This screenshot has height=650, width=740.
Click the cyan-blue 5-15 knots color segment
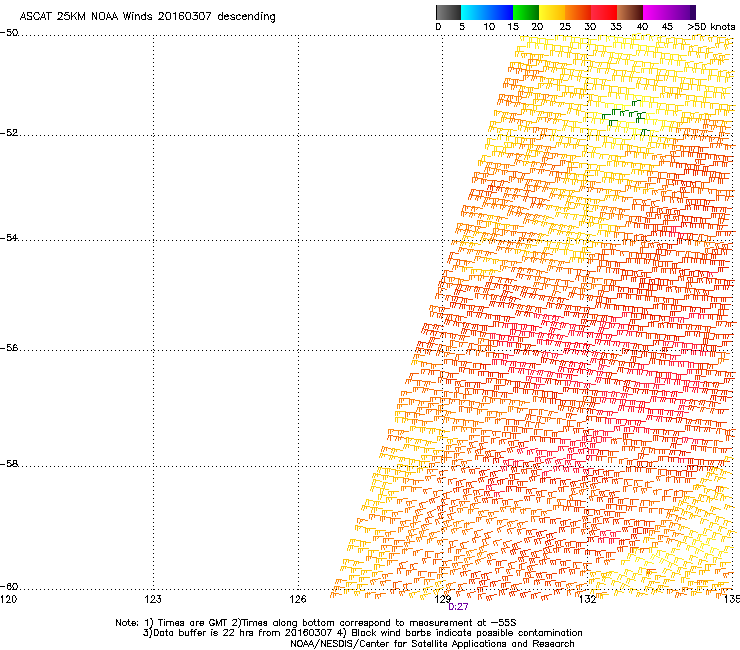pyautogui.click(x=487, y=12)
